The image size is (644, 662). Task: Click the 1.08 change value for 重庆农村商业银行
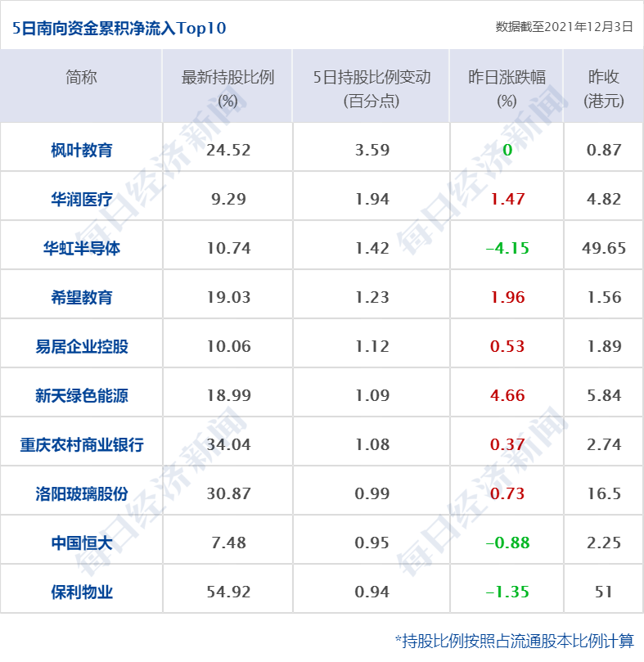tap(372, 444)
